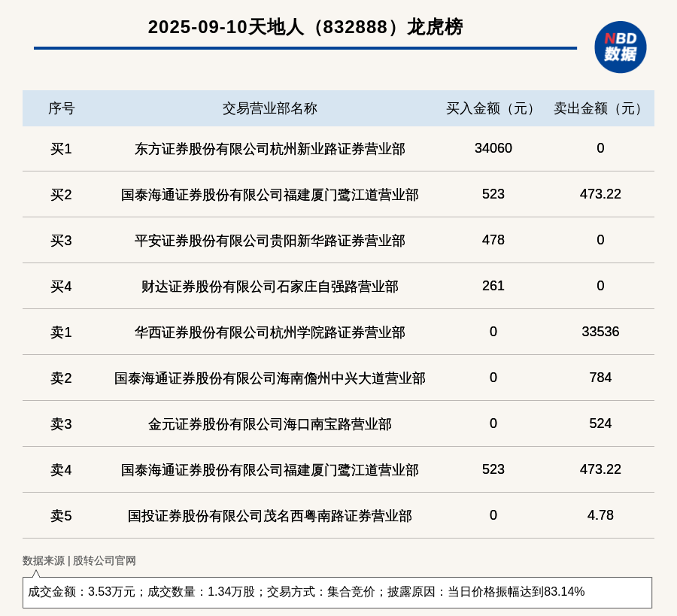Click the 0 sell amount in row 买4
Image resolution: width=677 pixels, height=616 pixels.
click(x=600, y=285)
